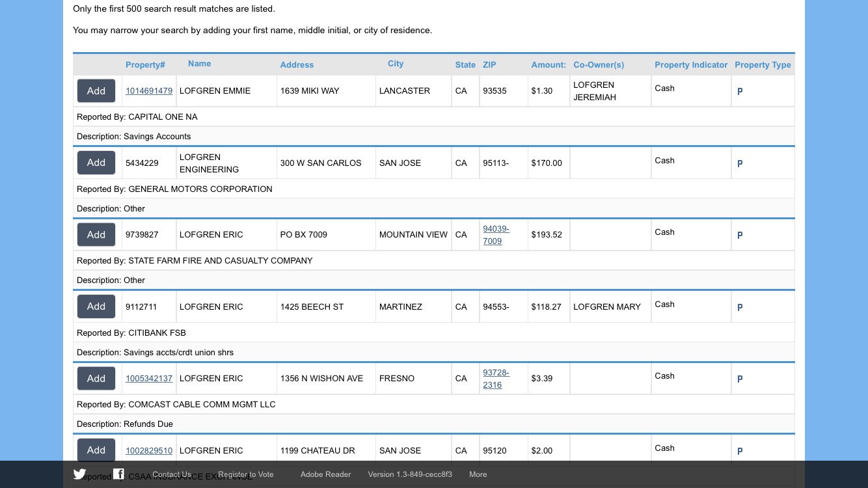Select the address 1356 N WISHON AVE
This screenshot has width=868, height=488.
pyautogui.click(x=321, y=379)
